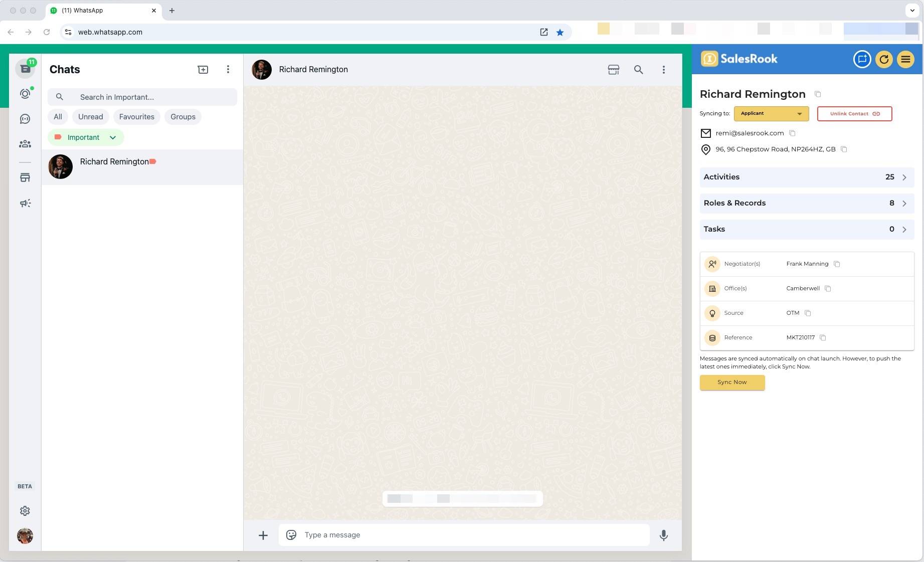The width and height of the screenshot is (924, 562).
Task: Copy the negotiator Frank Manning
Action: (837, 264)
